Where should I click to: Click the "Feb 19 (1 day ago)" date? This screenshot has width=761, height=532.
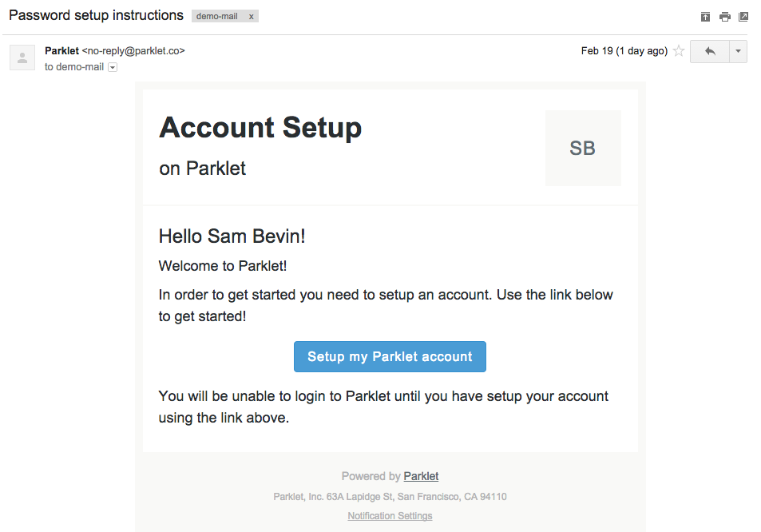pyautogui.click(x=624, y=51)
